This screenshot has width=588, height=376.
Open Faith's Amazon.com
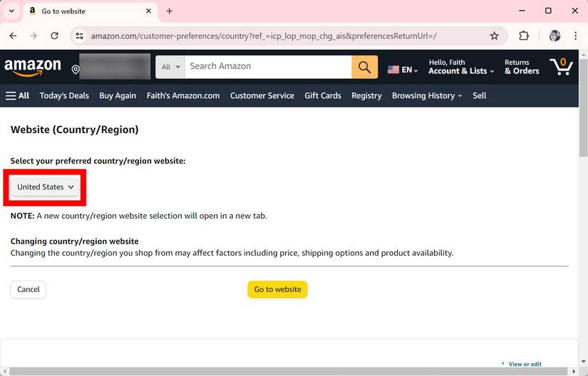tap(183, 96)
